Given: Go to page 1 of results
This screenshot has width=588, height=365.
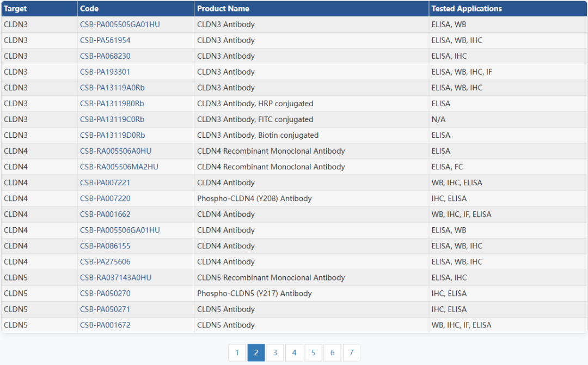Looking at the screenshot, I should tap(237, 352).
